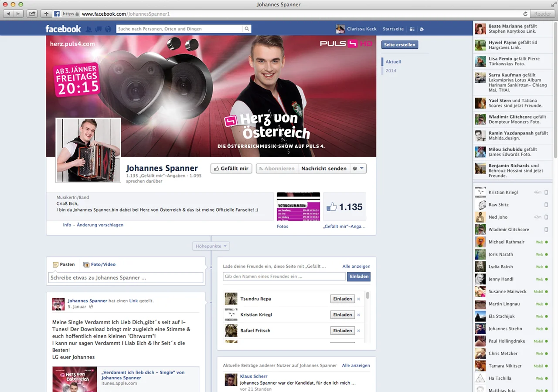Invite Rafael Fritsch with Einladen button

[343, 331]
